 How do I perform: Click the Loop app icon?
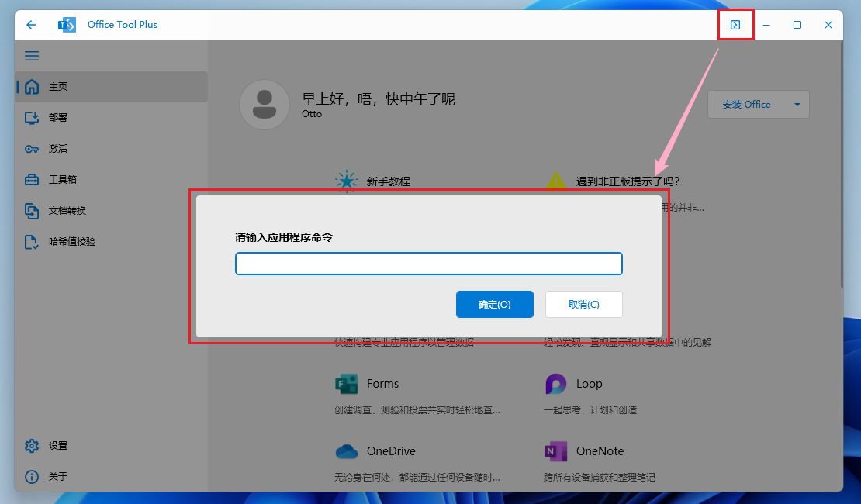pyautogui.click(x=555, y=384)
